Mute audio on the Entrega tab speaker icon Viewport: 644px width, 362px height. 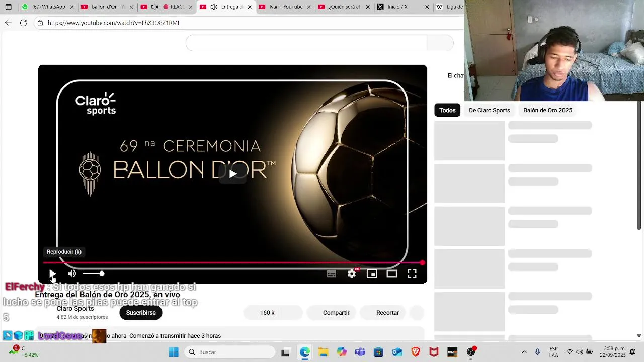[x=214, y=7]
